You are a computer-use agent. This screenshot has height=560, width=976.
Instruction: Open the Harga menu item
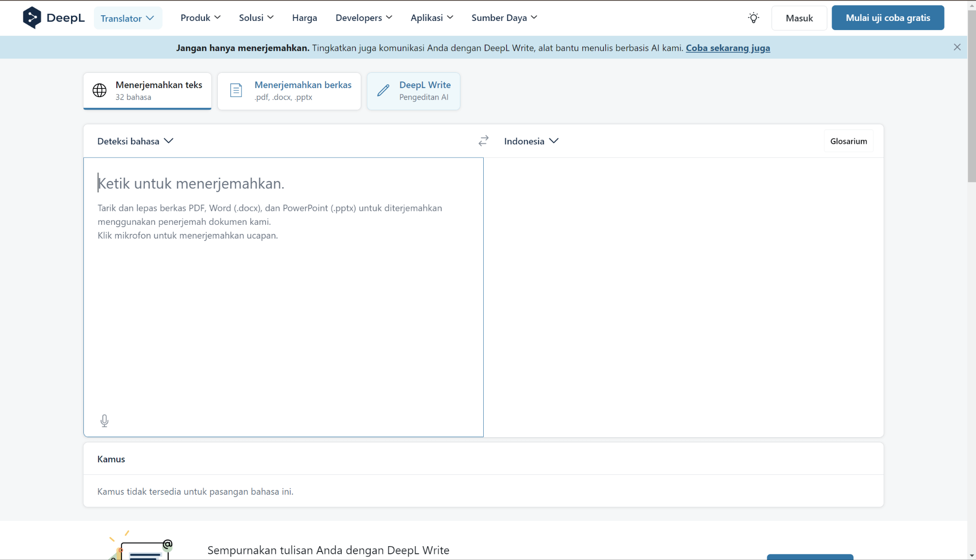coord(305,18)
